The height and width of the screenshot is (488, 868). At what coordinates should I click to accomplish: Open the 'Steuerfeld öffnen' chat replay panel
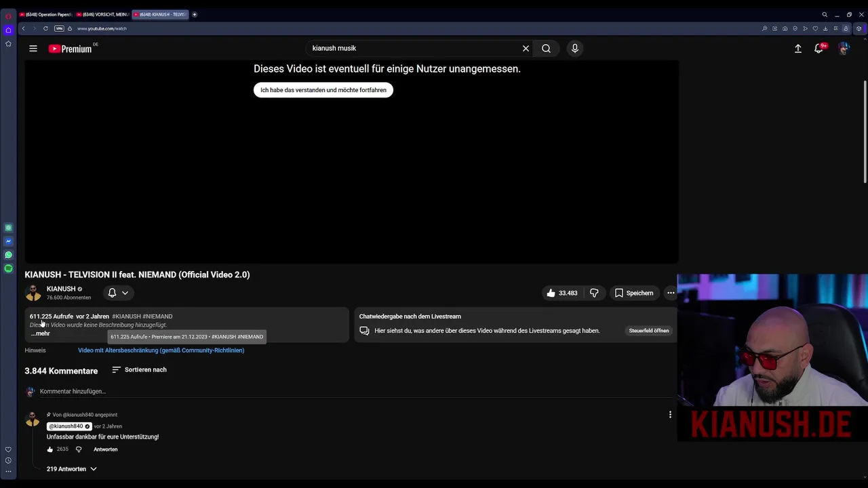[649, 331]
